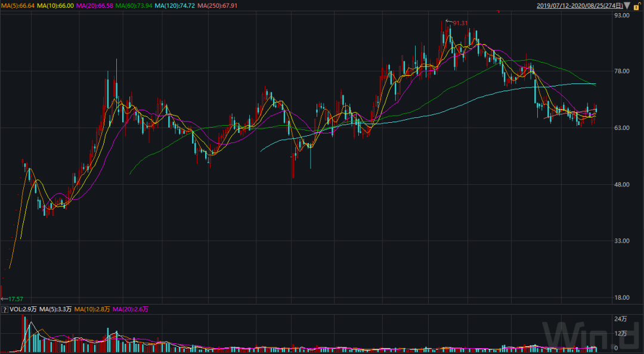Select the MA(10):66.00 price average label
644x354 pixels.
[55, 5]
